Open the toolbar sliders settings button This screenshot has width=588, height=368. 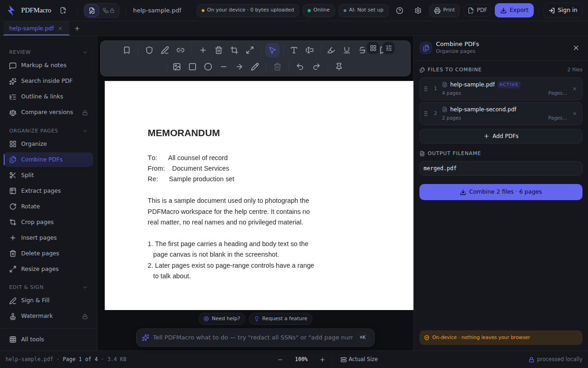pos(389,48)
